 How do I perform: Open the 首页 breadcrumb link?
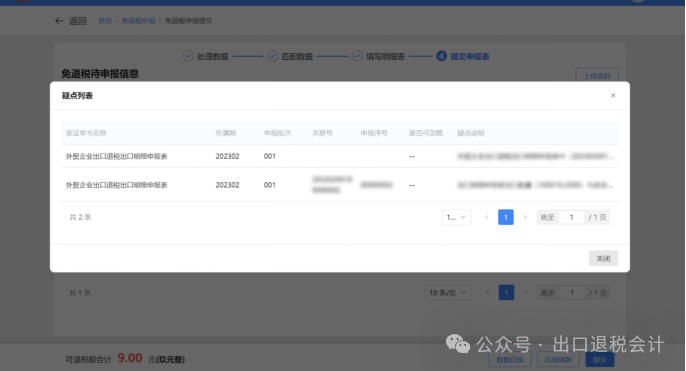(105, 21)
